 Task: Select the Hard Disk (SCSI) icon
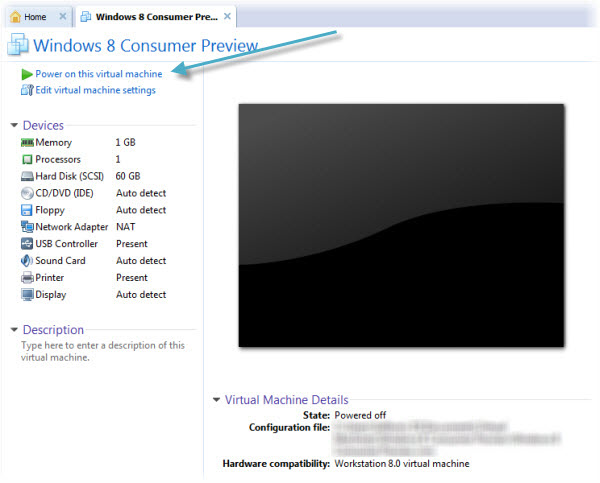[x=27, y=177]
